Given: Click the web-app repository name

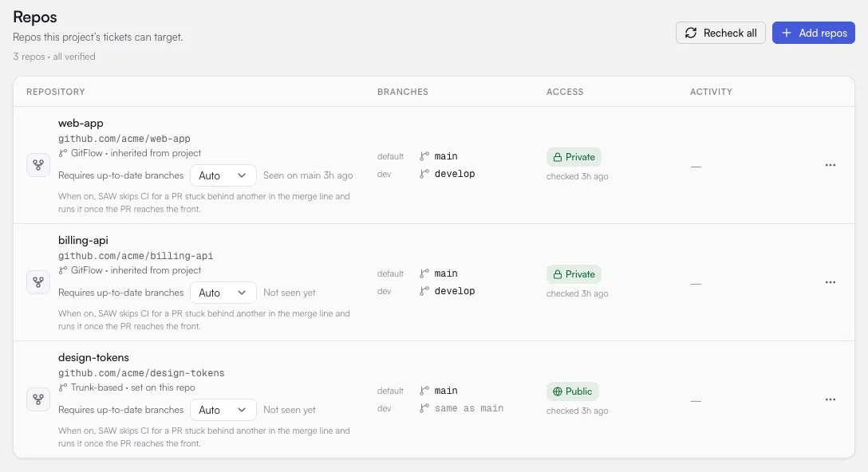Looking at the screenshot, I should (81, 124).
